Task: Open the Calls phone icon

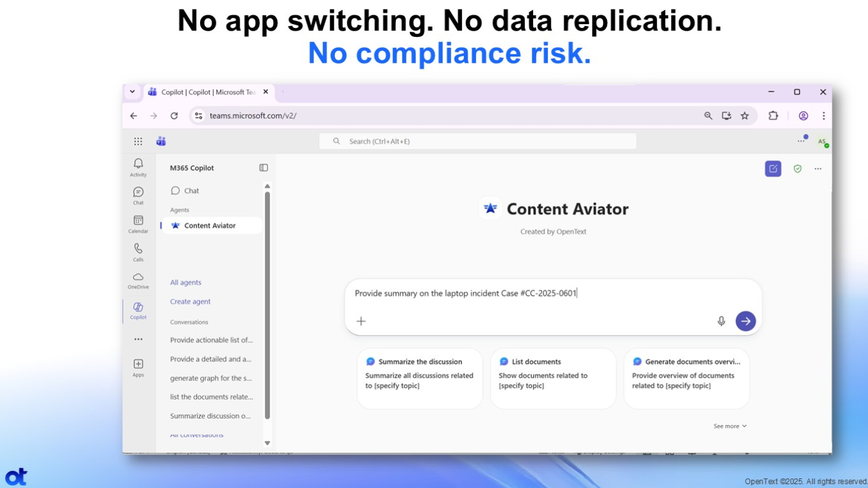Action: (138, 248)
